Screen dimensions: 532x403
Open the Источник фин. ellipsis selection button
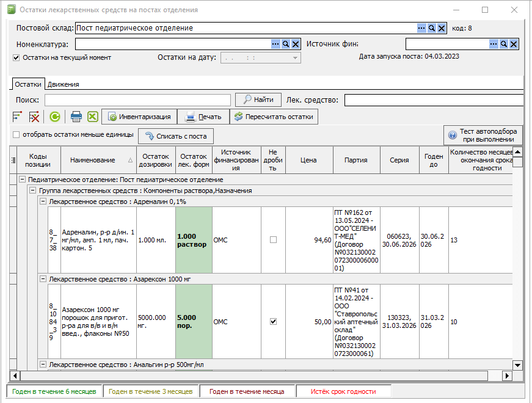coord(494,44)
